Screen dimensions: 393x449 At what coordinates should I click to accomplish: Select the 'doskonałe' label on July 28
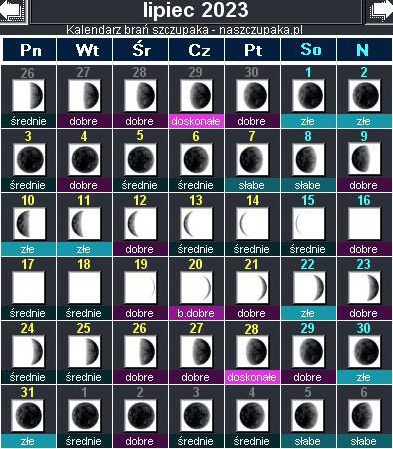point(252,377)
